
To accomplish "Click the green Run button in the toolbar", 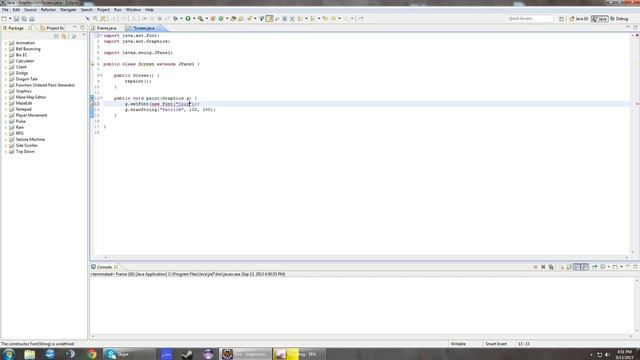I will click(x=188, y=18).
